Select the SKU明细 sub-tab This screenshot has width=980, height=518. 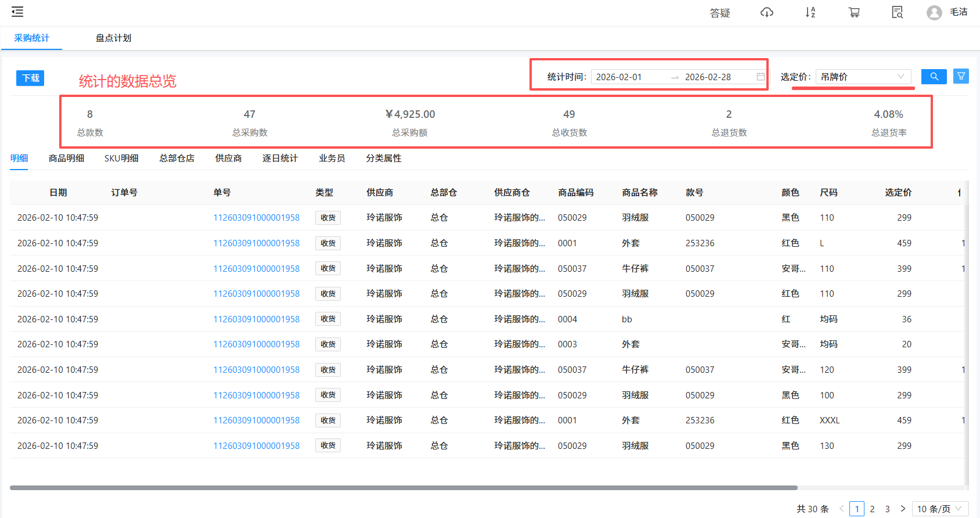pos(121,158)
